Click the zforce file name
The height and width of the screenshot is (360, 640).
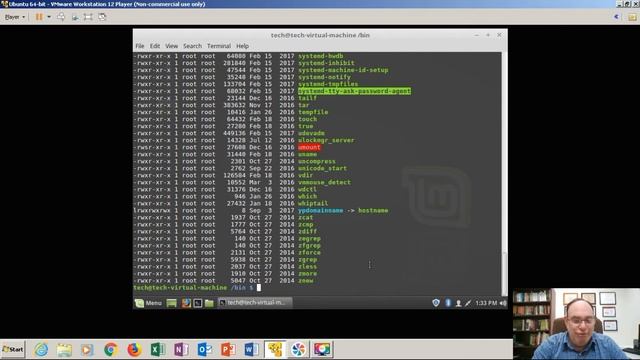[x=309, y=253]
